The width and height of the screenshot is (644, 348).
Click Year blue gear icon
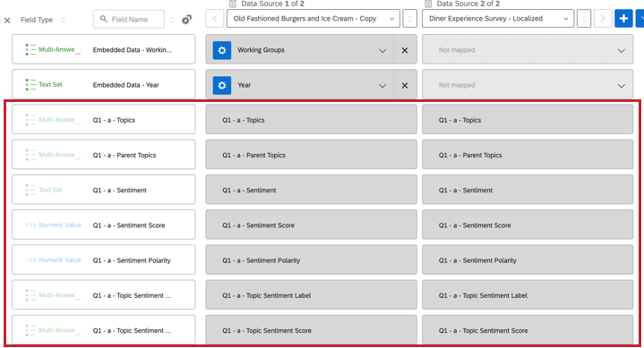coord(222,85)
